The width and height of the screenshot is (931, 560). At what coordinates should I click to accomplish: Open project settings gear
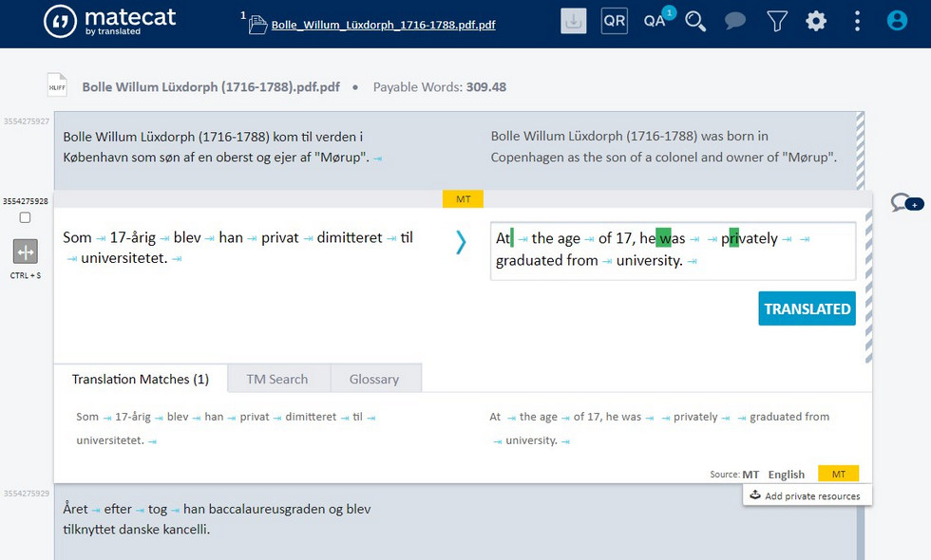[815, 20]
